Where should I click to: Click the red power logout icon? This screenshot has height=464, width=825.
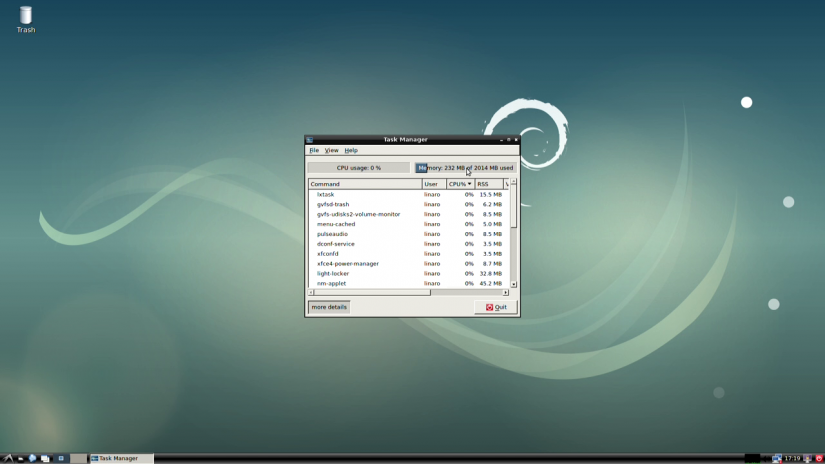(819, 458)
